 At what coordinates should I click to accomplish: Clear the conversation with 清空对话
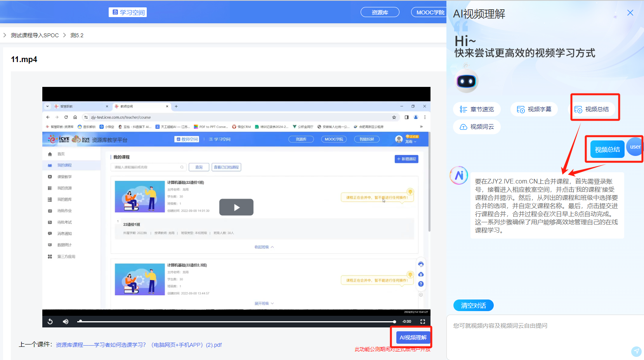pyautogui.click(x=473, y=305)
